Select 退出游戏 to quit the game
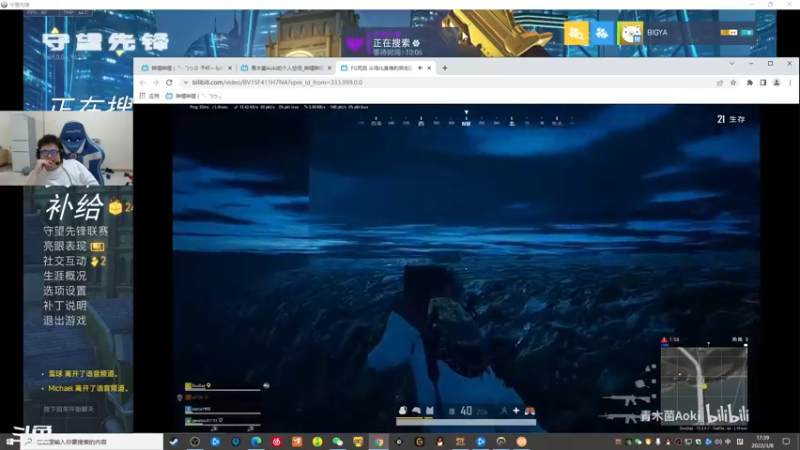 click(x=65, y=320)
